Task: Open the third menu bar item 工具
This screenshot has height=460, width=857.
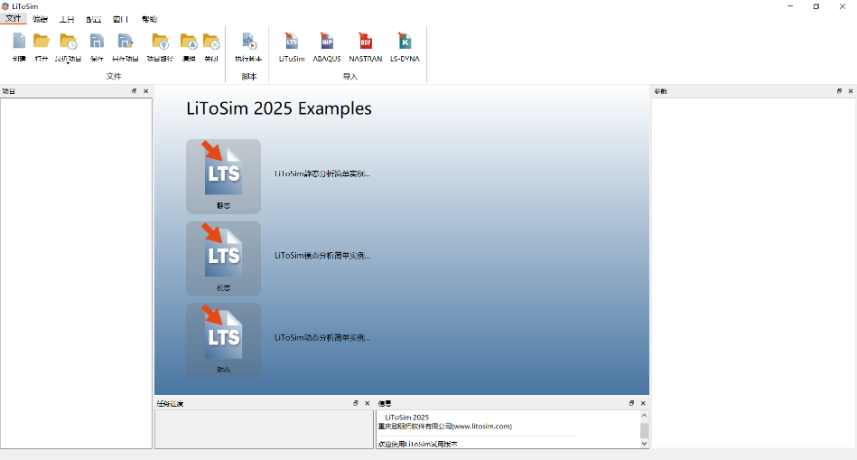Action: pyautogui.click(x=67, y=19)
